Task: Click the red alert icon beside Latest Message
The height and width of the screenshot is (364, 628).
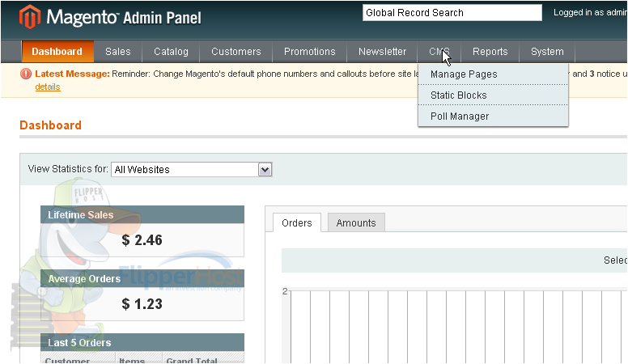Action: pyautogui.click(x=26, y=74)
